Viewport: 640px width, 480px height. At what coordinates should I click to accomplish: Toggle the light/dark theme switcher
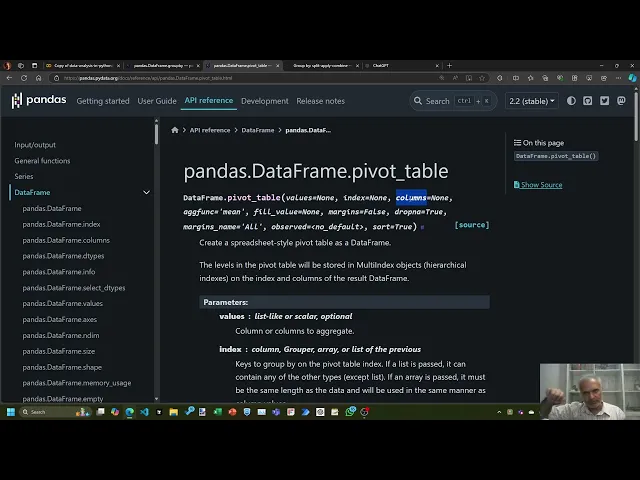pos(571,101)
